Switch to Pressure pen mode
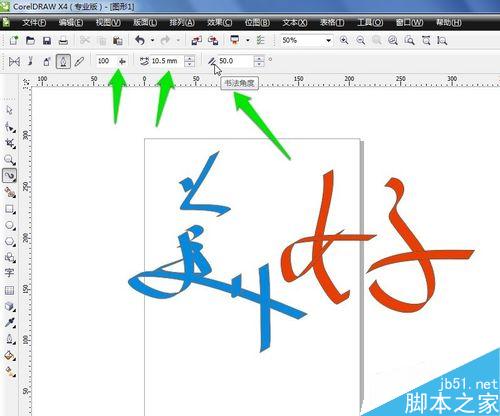The image size is (500, 416). [x=79, y=61]
